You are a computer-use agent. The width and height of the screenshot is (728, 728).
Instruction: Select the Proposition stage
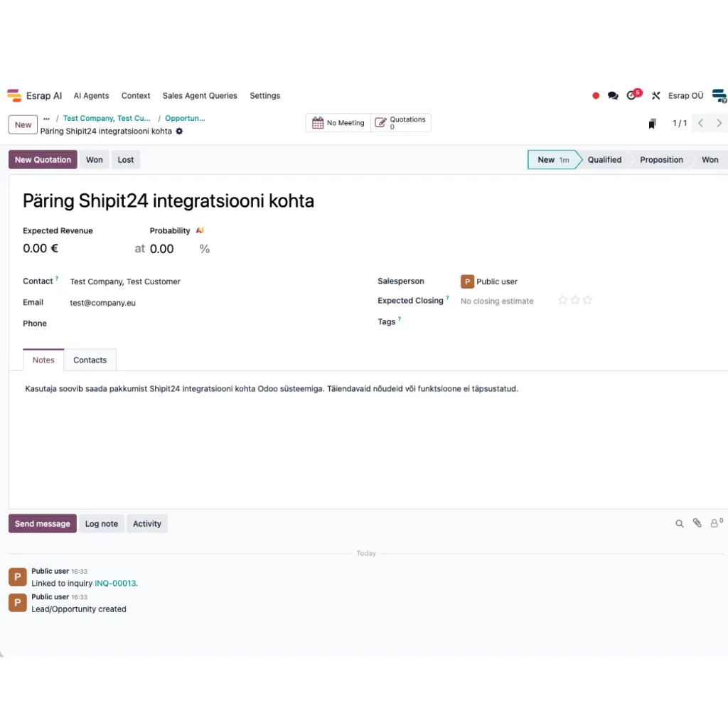coord(661,160)
